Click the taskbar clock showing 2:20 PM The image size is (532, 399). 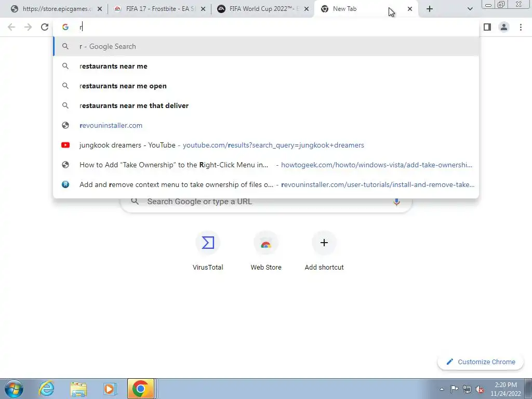[506, 389]
